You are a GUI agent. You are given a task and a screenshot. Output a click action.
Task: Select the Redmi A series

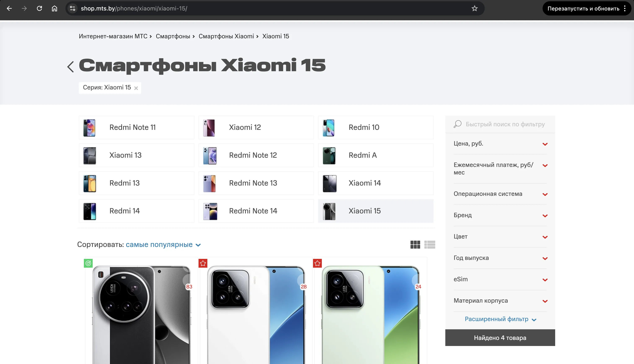point(375,155)
